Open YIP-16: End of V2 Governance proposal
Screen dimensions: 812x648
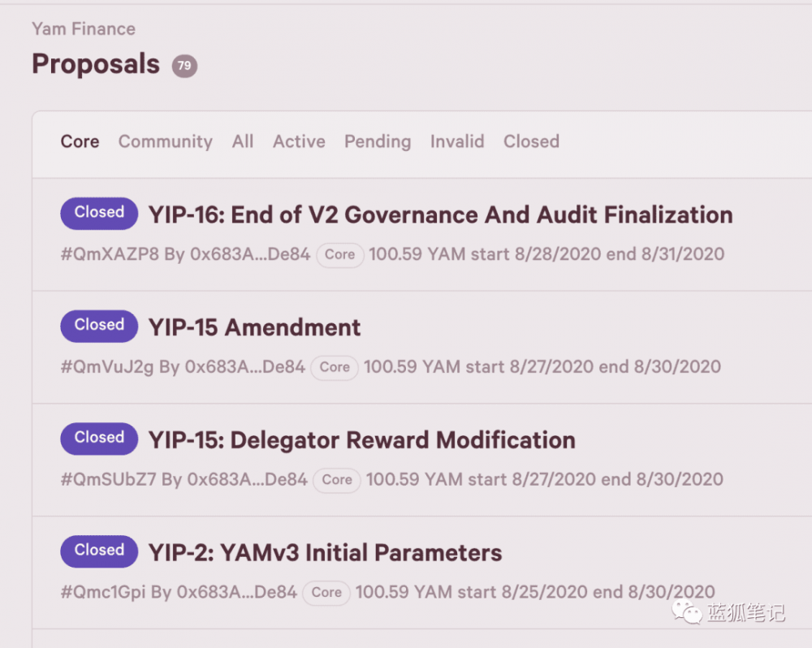(x=440, y=214)
